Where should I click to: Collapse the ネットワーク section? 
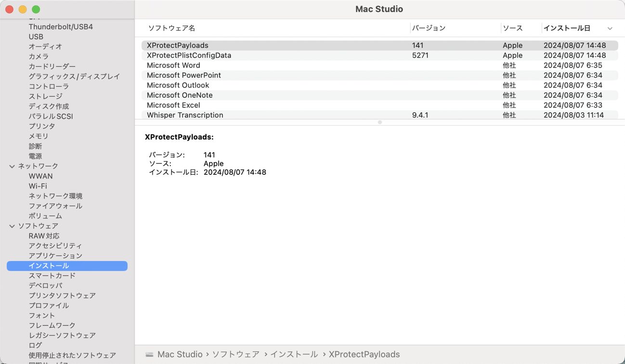pyautogui.click(x=12, y=166)
